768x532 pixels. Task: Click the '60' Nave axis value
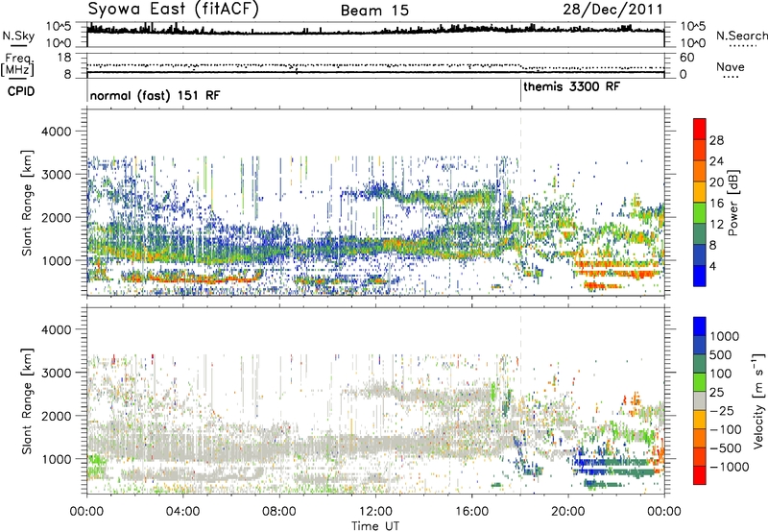point(686,58)
